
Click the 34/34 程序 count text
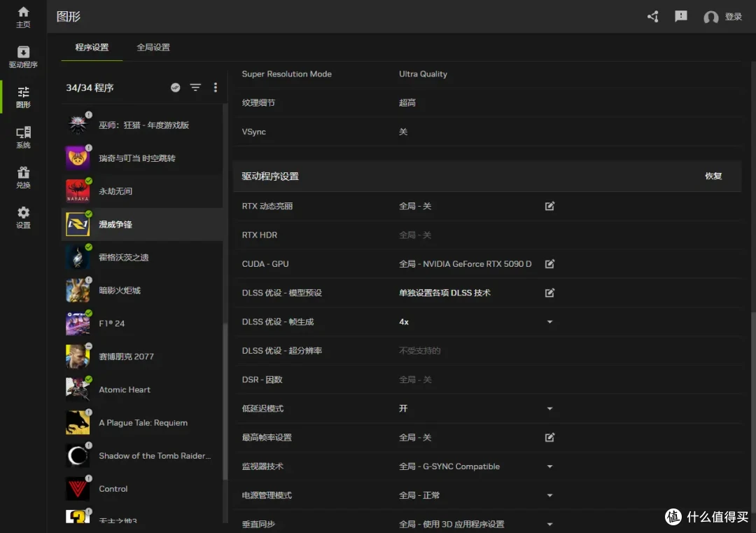tap(90, 88)
